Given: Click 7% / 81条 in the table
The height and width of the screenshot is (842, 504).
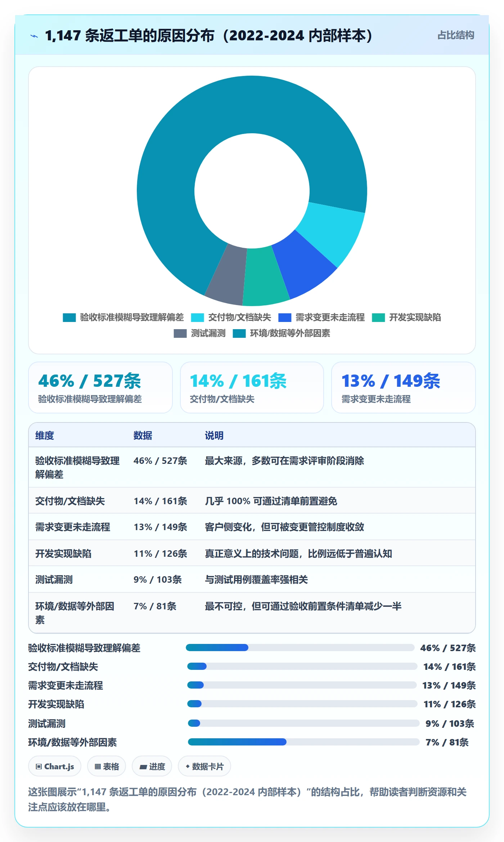Looking at the screenshot, I should coord(155,606).
